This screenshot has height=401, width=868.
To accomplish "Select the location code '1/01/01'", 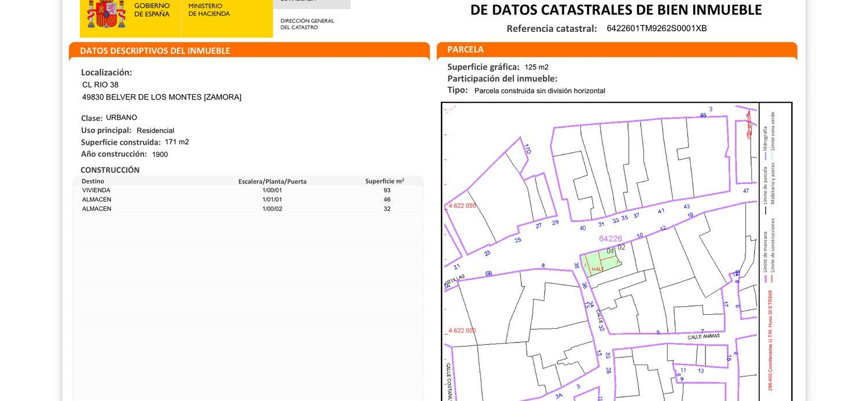I will point(272,200).
